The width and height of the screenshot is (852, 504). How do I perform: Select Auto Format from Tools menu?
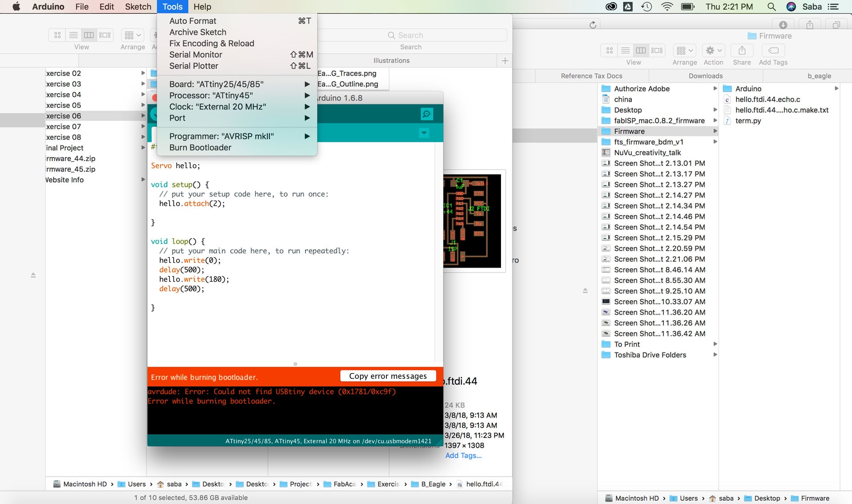point(237,21)
